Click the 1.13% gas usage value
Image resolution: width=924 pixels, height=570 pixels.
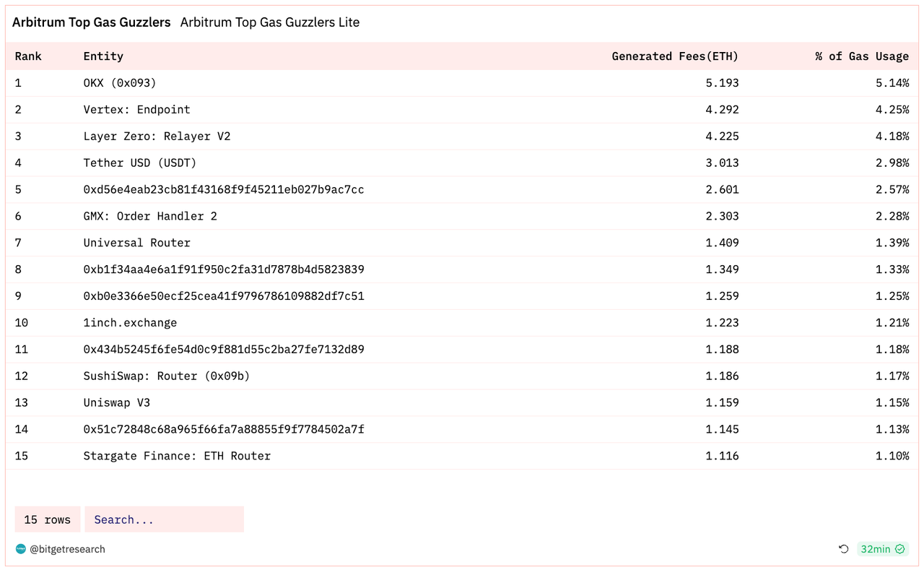coord(892,429)
